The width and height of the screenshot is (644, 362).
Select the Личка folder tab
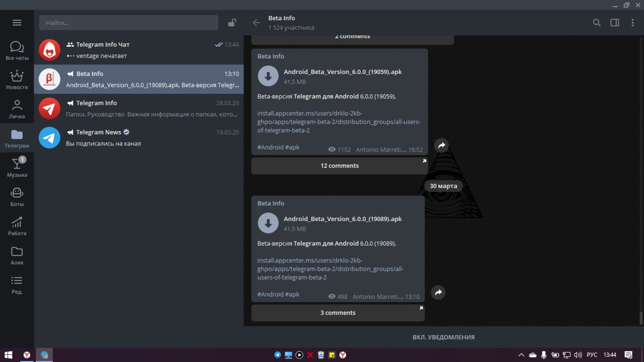click(x=17, y=109)
